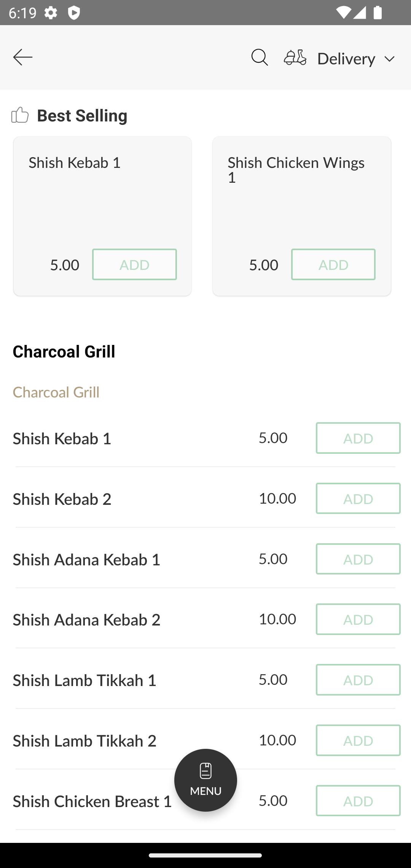Open the floating MENU button
The height and width of the screenshot is (868, 411).
pyautogui.click(x=205, y=780)
